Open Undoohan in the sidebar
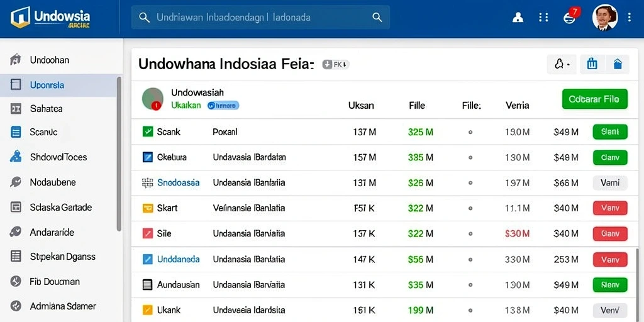 [x=49, y=60]
